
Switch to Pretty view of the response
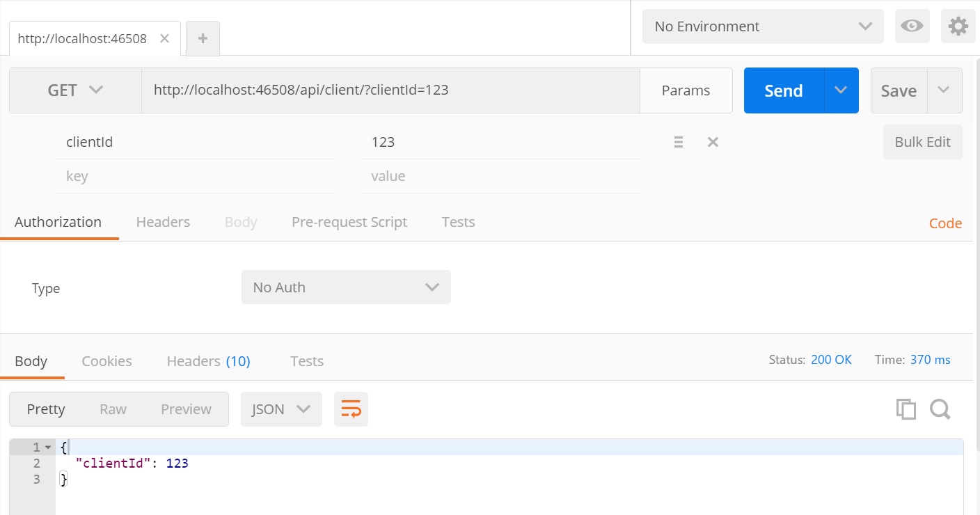click(x=45, y=409)
